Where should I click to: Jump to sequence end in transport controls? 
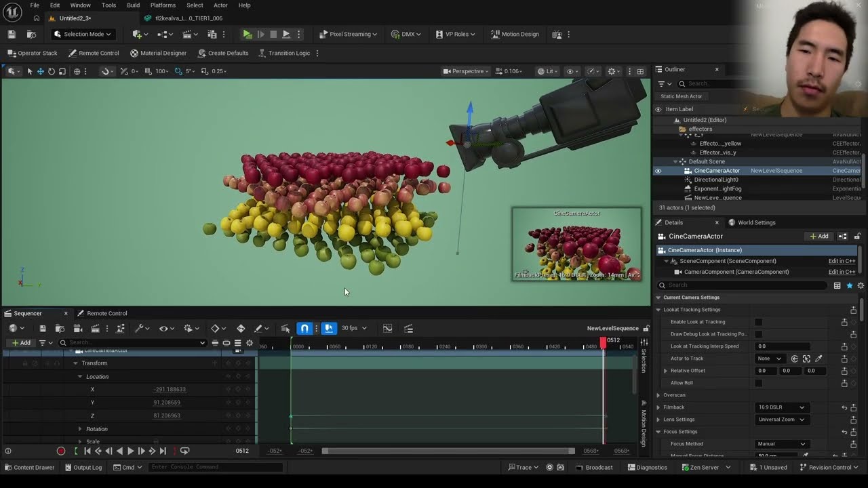click(x=163, y=451)
